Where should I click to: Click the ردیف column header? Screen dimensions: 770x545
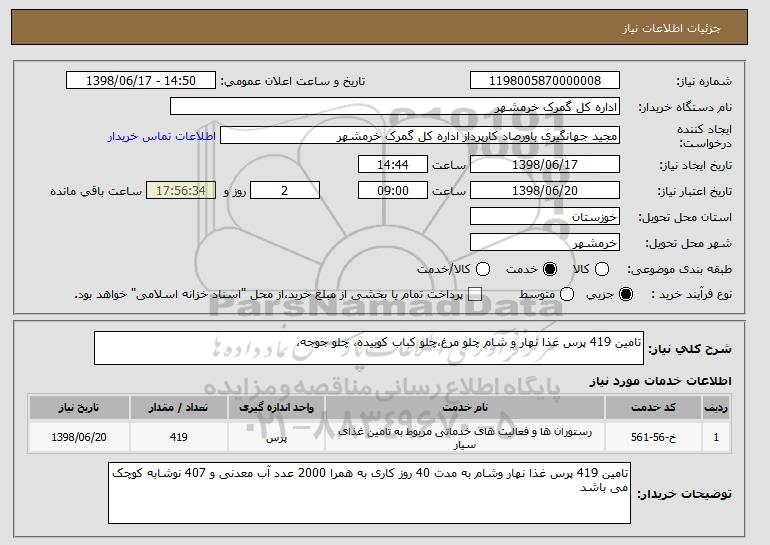[x=716, y=408]
